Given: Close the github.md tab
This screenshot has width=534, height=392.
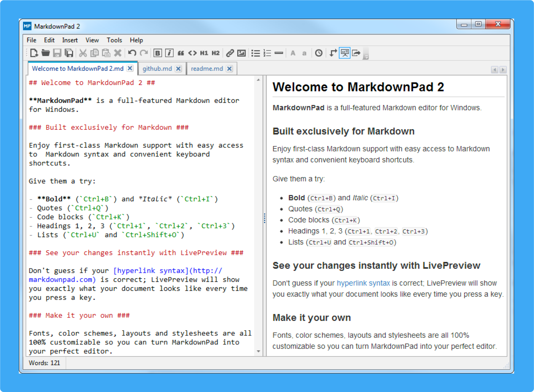Looking at the screenshot, I should coord(179,69).
